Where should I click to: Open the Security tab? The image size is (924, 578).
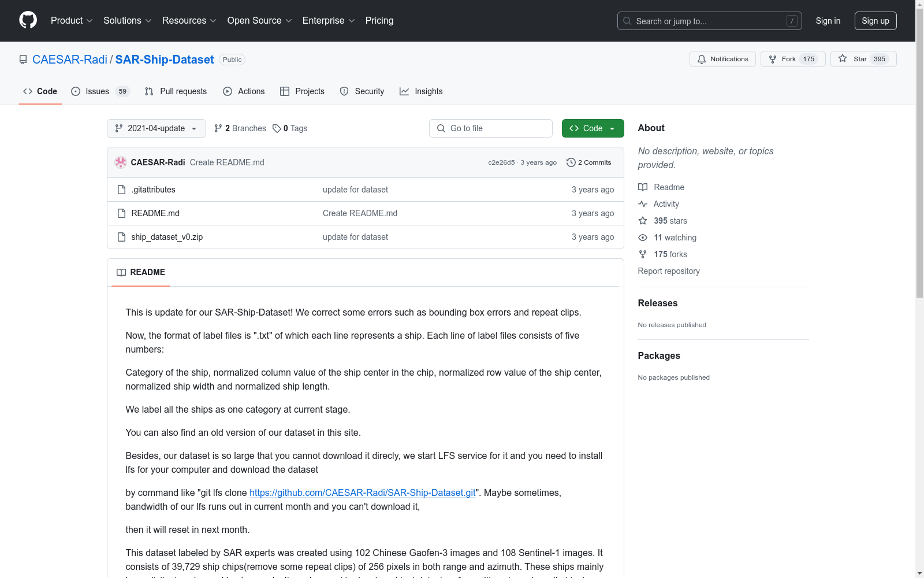point(362,91)
